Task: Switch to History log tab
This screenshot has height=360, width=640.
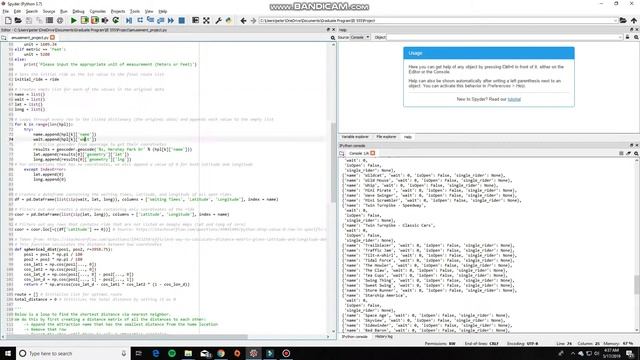Action: 383,337
